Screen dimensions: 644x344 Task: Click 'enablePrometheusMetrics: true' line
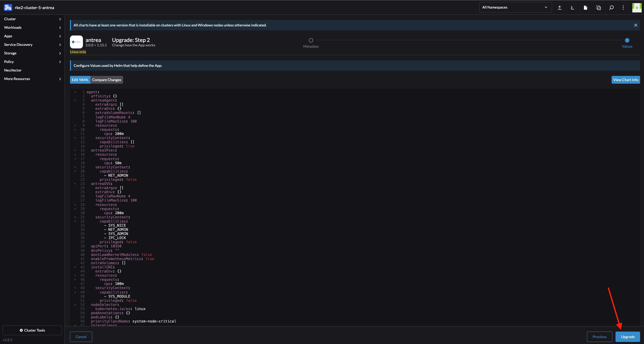123,259
